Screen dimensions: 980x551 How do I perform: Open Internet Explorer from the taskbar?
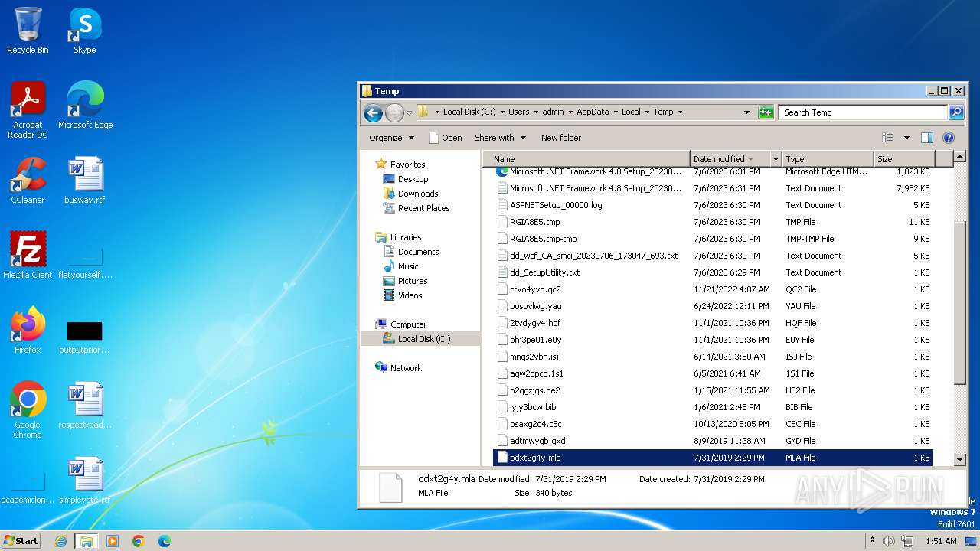point(60,541)
